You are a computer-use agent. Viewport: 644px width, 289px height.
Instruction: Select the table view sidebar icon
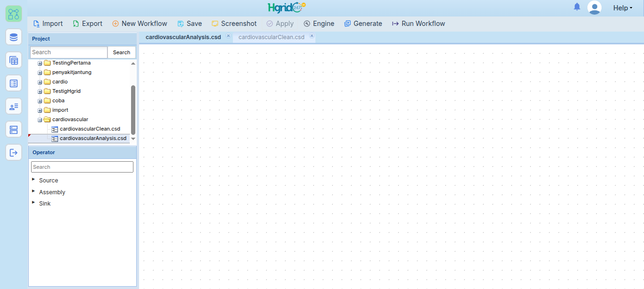(14, 60)
